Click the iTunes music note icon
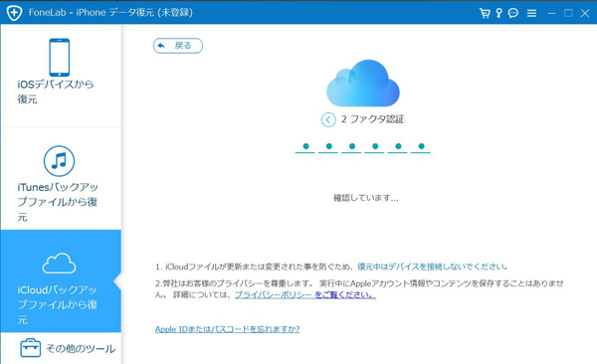597x364 pixels. coord(59,161)
